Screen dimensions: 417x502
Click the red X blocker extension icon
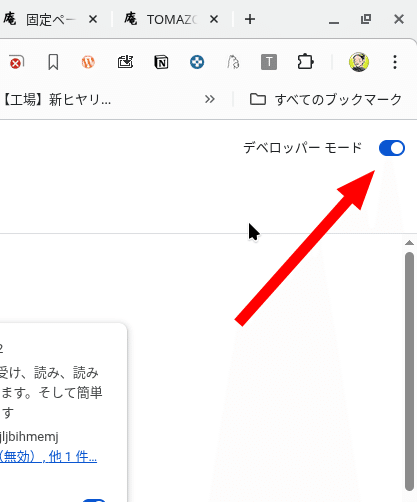16,62
